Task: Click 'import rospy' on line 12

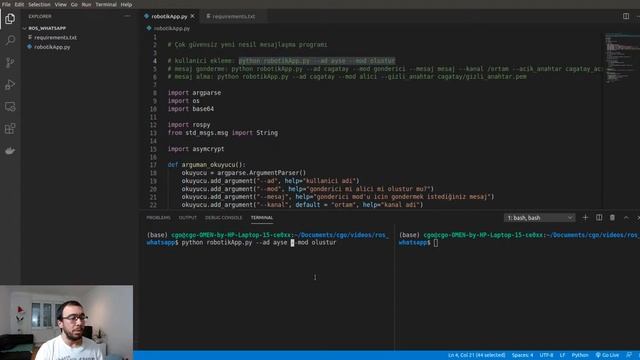Action: tap(189, 125)
